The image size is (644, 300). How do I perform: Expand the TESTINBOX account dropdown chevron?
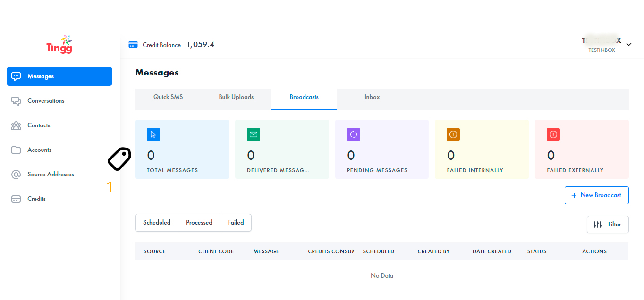point(629,44)
